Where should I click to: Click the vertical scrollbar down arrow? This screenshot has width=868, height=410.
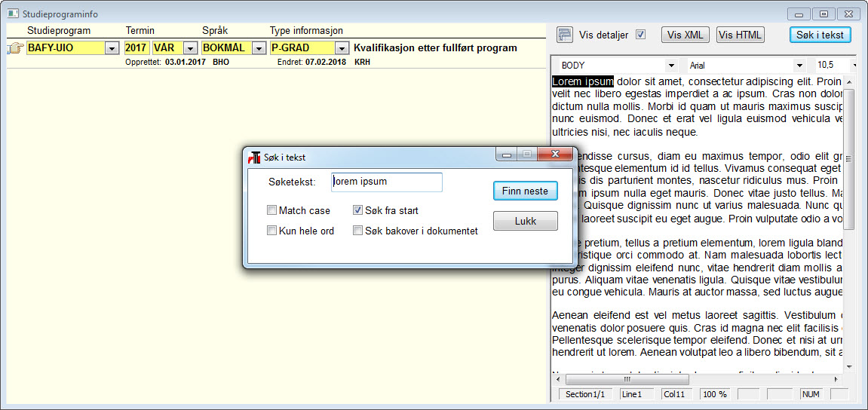(x=848, y=366)
